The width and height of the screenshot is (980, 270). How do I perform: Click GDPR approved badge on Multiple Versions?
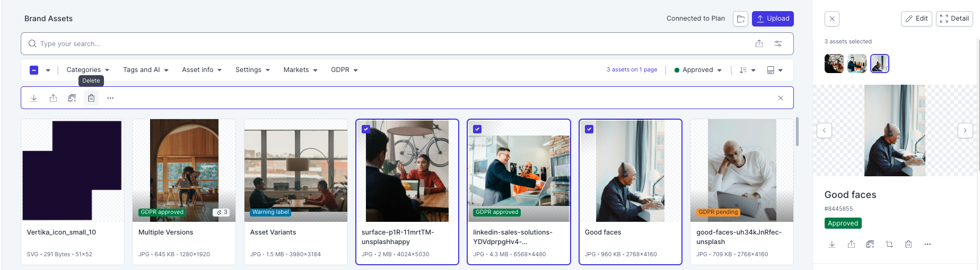(x=162, y=212)
